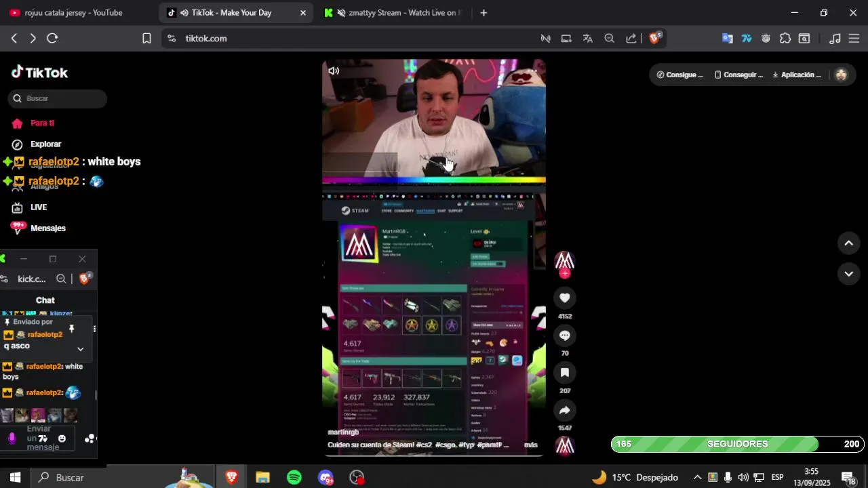This screenshot has height=488, width=868.
Task: Open Mensajes in the TikTok sidebar
Action: point(39,228)
